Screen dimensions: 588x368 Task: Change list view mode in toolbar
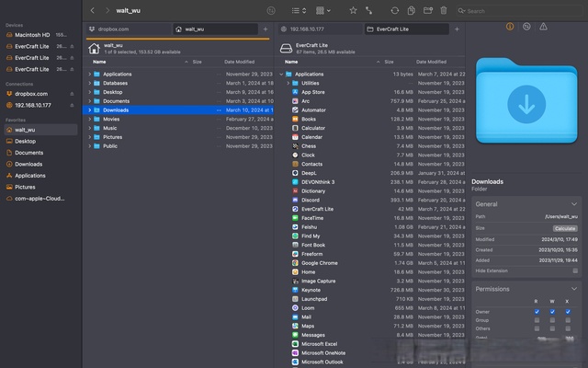tap(299, 10)
